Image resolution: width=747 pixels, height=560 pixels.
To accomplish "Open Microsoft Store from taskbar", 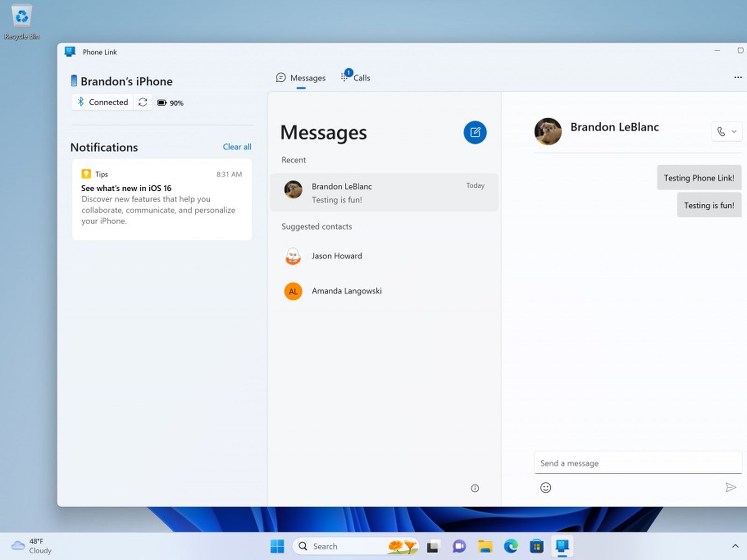I will coord(536,546).
